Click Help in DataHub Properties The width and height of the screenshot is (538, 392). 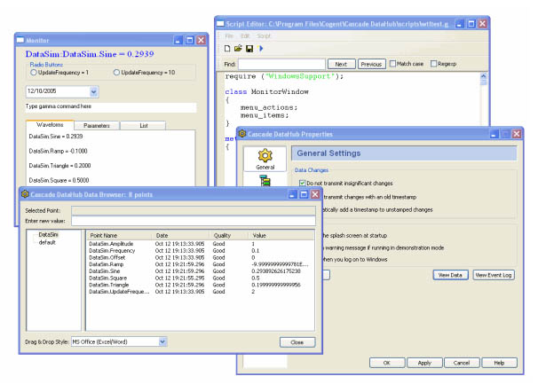pyautogui.click(x=499, y=363)
